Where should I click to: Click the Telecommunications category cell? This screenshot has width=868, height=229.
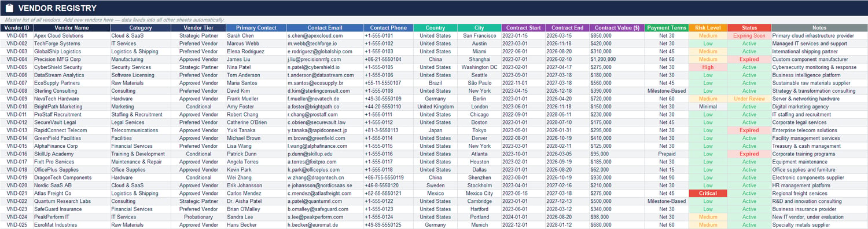pyautogui.click(x=141, y=130)
